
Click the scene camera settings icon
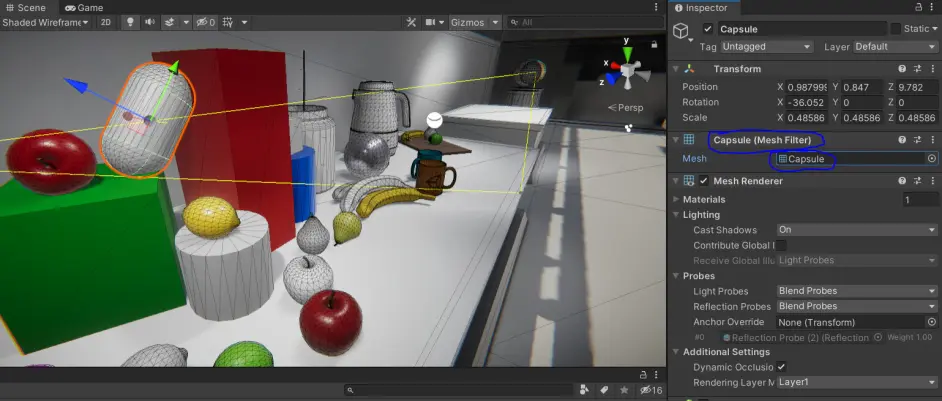(x=430, y=22)
